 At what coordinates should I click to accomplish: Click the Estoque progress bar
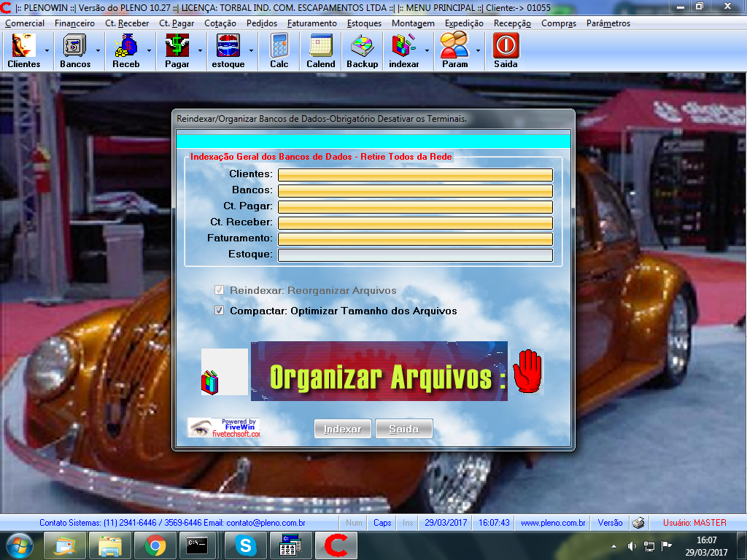point(415,255)
